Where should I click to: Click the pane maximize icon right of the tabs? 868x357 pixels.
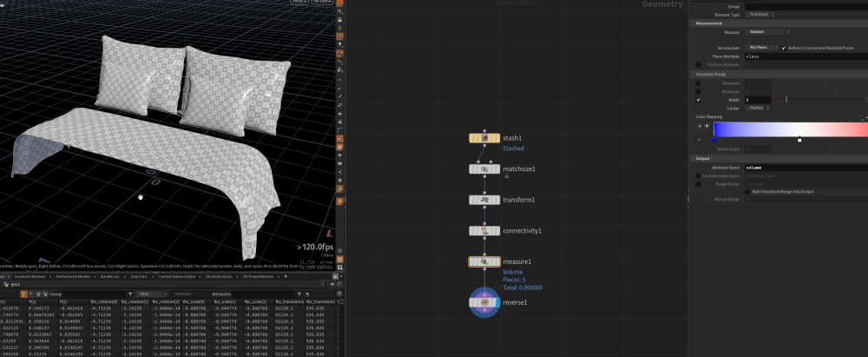335,276
